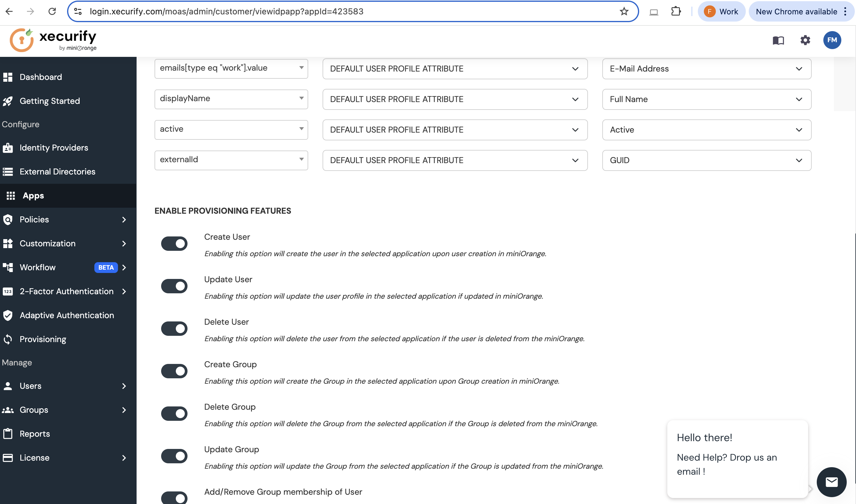The height and width of the screenshot is (504, 856).
Task: Toggle off the Update Group feature
Action: tap(174, 456)
